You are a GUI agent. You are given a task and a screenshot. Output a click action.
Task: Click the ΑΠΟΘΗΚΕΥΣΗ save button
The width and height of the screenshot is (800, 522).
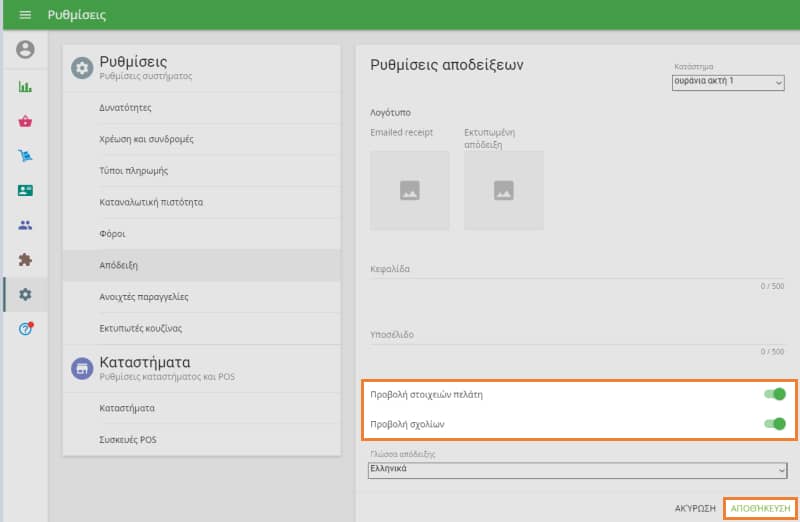(x=761, y=508)
